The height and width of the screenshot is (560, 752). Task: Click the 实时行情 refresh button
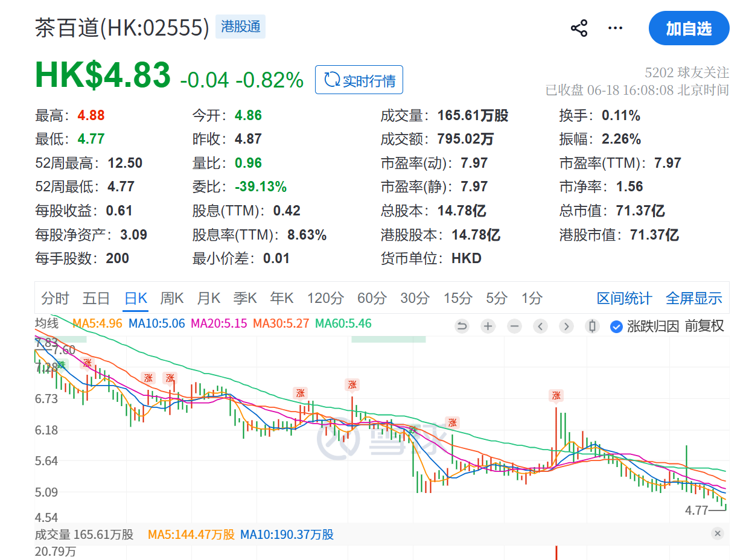point(359,80)
